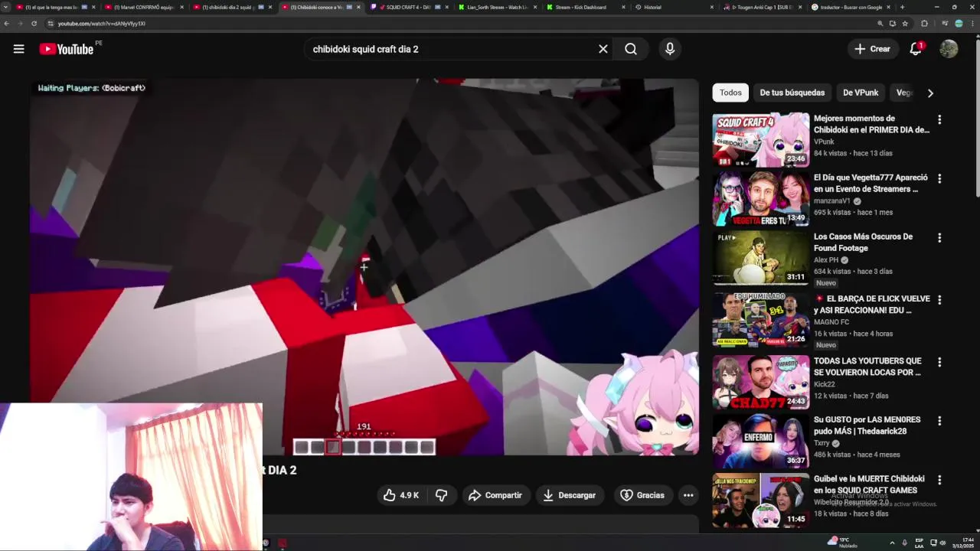Open the browser extensions icon
Viewport: 980px width, 551px height.
click(924, 24)
